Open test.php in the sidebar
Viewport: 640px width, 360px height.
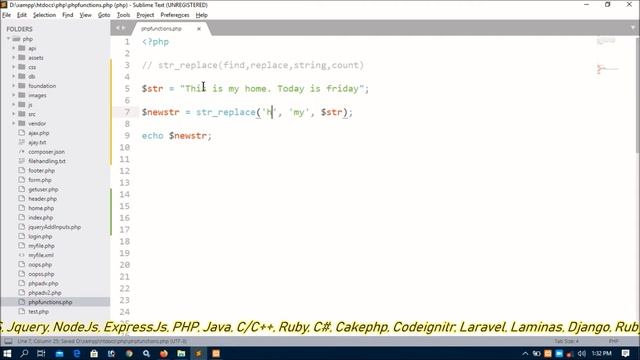pyautogui.click(x=38, y=311)
